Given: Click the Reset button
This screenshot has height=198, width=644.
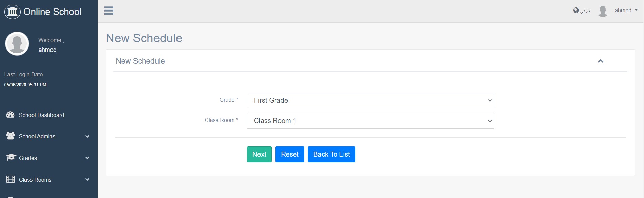Looking at the screenshot, I should [x=289, y=154].
